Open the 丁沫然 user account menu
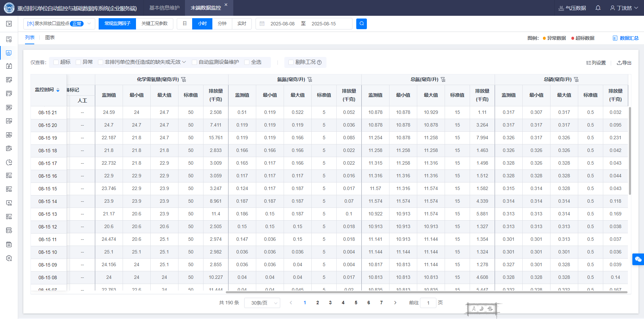The image size is (644, 319). pyautogui.click(x=624, y=8)
